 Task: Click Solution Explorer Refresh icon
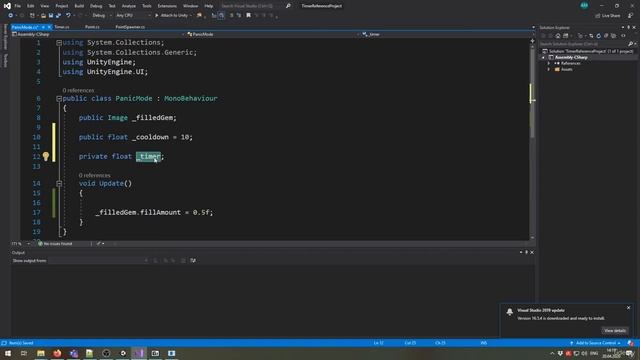[x=598, y=36]
